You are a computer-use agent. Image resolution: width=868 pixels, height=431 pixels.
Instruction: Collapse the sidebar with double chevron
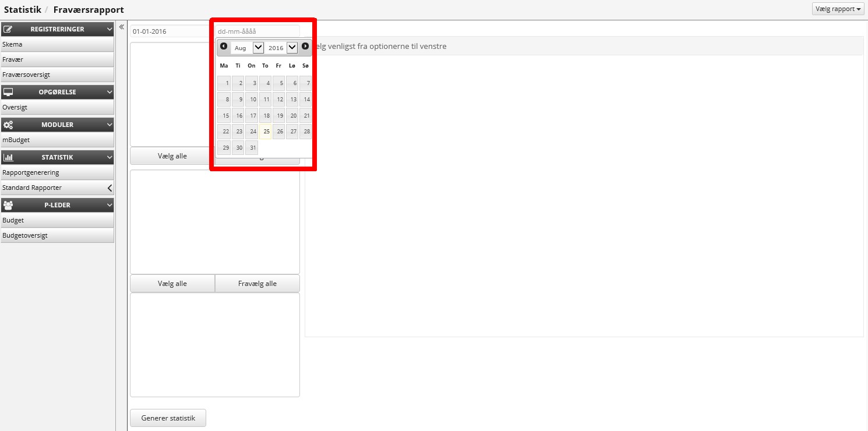(x=122, y=27)
